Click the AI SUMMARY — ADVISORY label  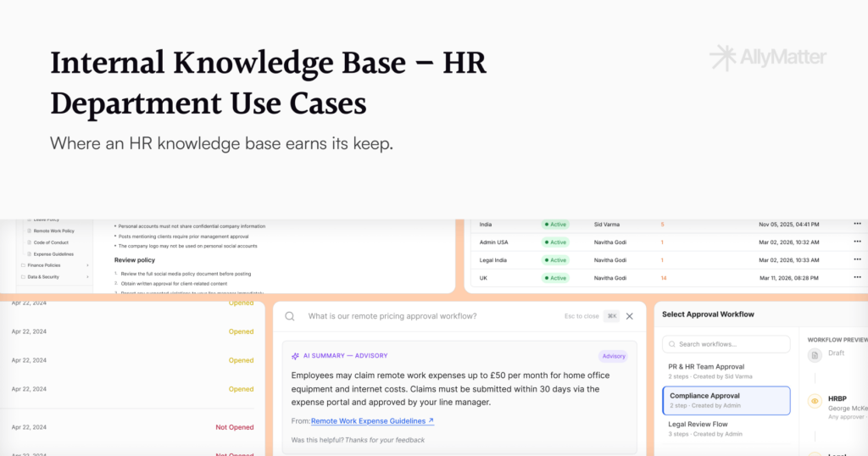point(346,356)
